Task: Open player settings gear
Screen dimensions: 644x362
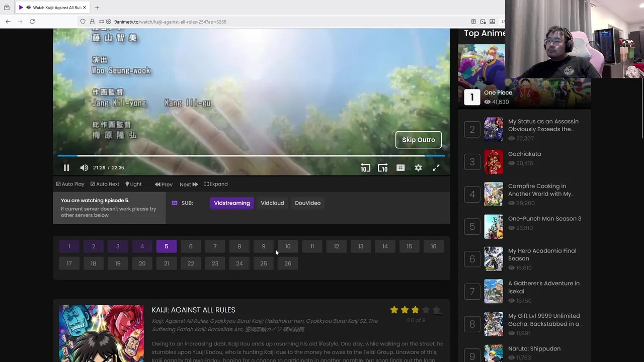Action: tap(418, 168)
